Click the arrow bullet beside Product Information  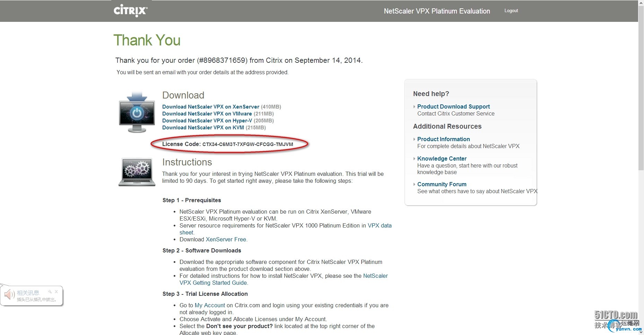tap(414, 139)
